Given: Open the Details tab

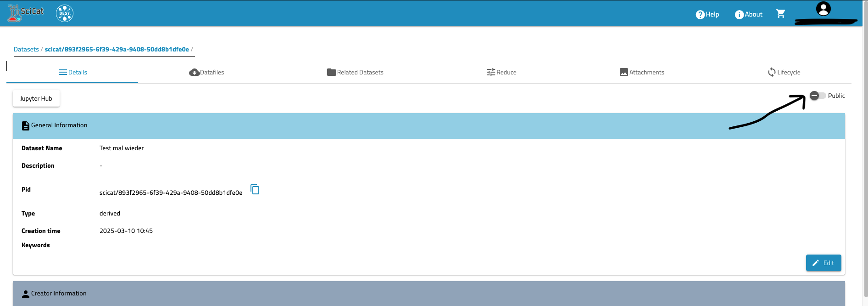Looking at the screenshot, I should click(x=72, y=73).
